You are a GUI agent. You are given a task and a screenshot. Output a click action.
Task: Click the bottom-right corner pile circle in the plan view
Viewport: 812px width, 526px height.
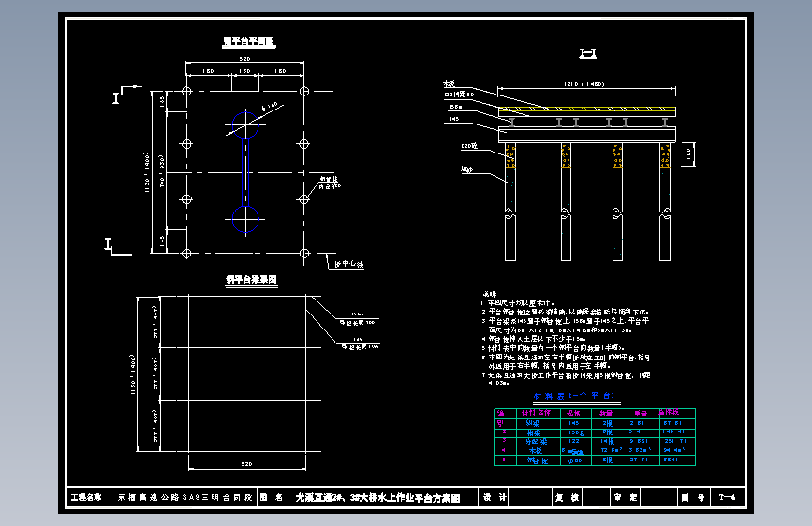point(304,253)
